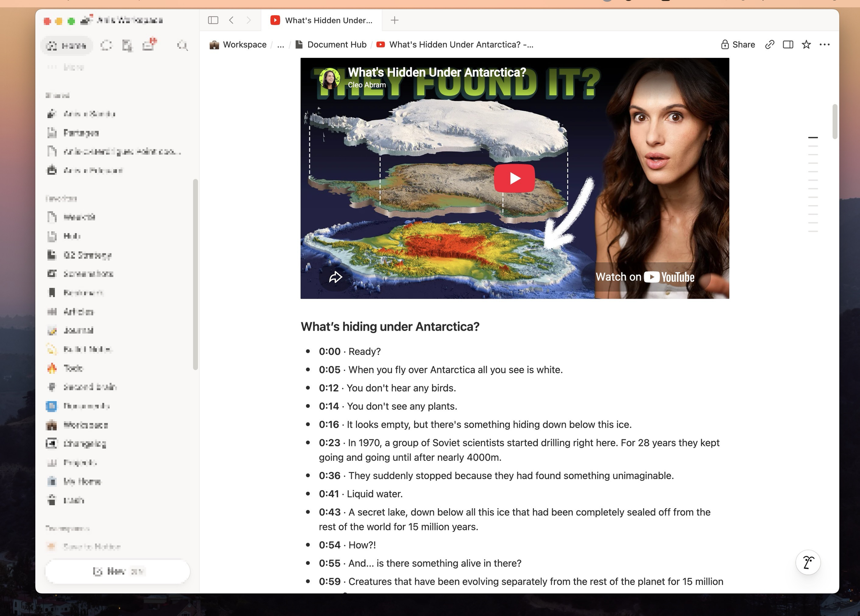Open the side panel layout icon

pyautogui.click(x=788, y=44)
